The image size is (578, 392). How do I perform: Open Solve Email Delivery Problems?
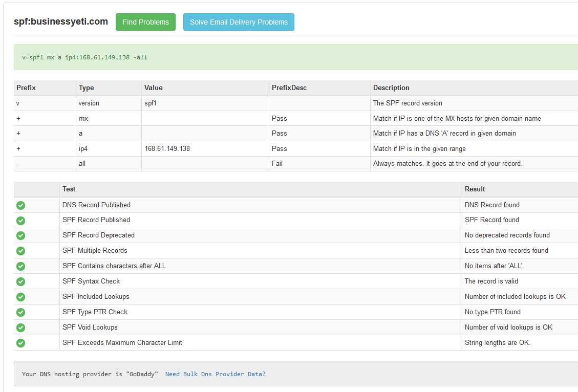click(x=239, y=22)
